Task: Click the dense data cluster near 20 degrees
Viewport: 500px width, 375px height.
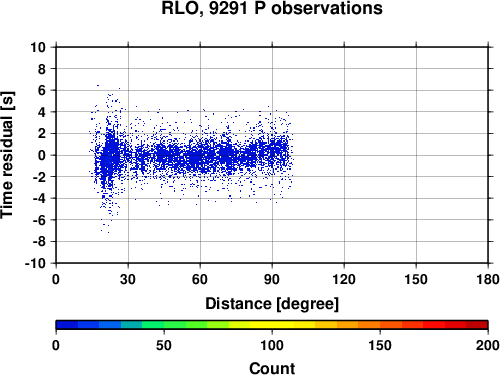Action: [109, 155]
